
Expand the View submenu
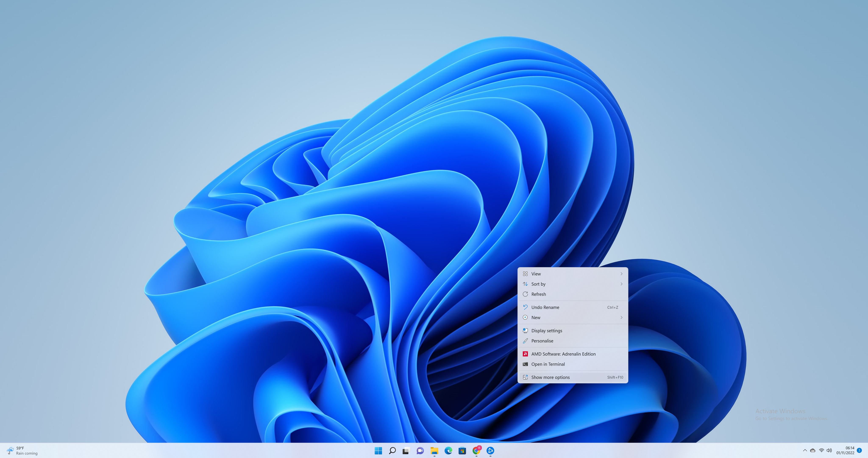(x=573, y=274)
